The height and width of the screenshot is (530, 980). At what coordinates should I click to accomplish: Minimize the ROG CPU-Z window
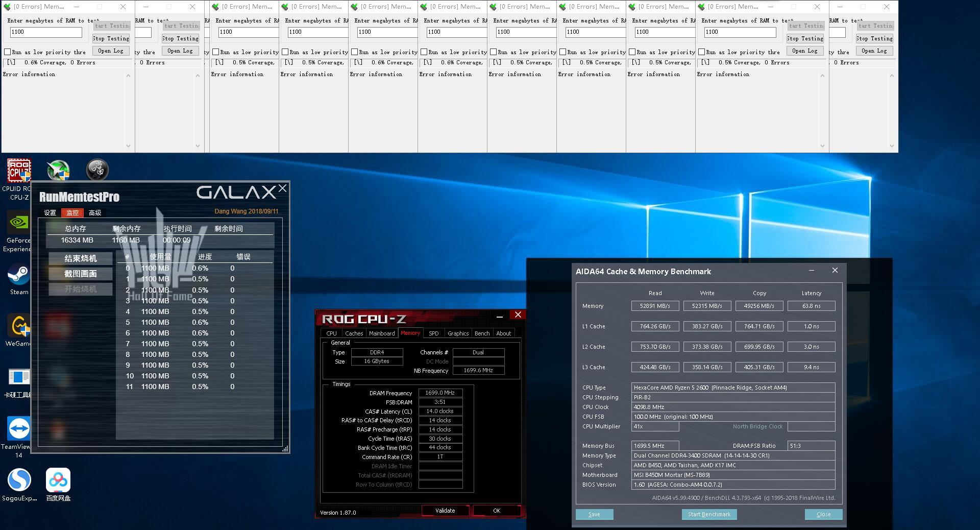pyautogui.click(x=500, y=317)
